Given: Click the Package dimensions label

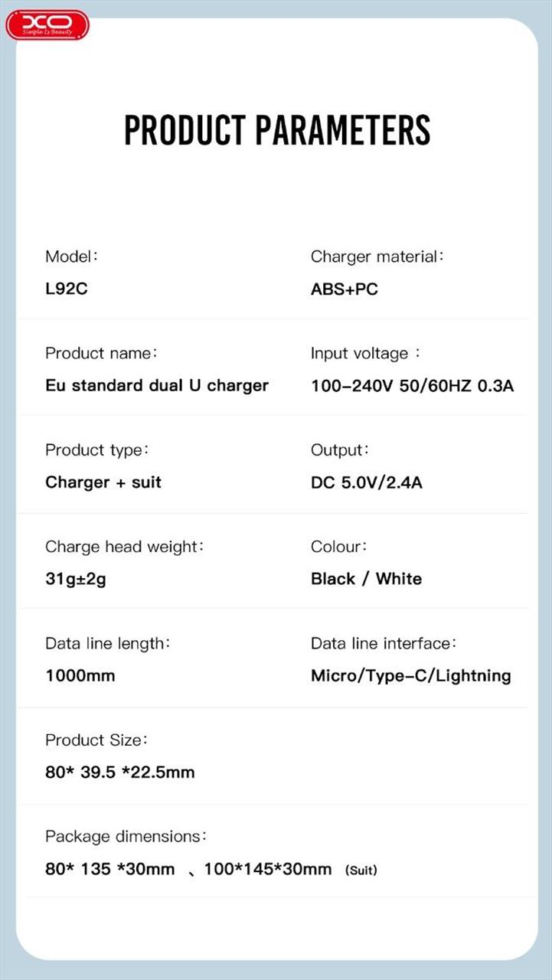Looking at the screenshot, I should [x=126, y=836].
